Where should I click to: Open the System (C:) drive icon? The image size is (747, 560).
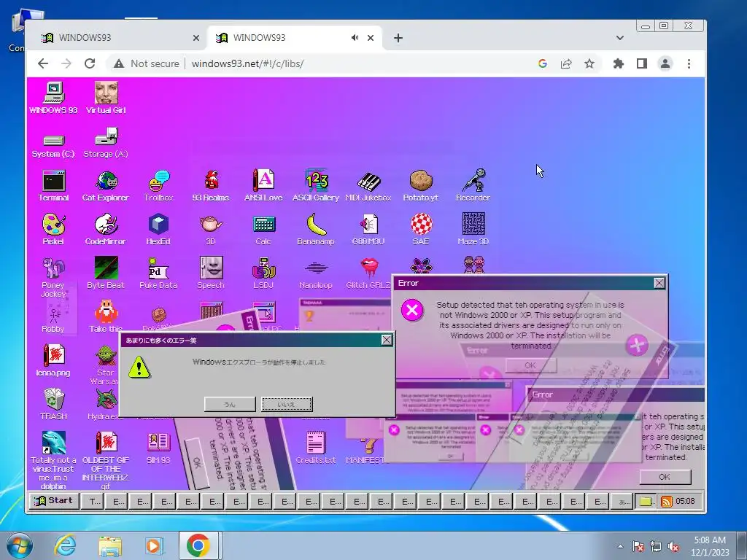[x=53, y=141]
